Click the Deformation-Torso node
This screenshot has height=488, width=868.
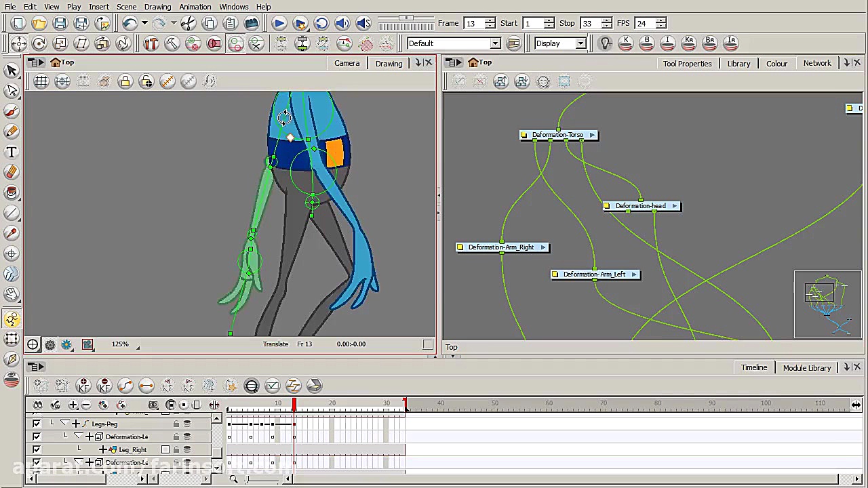[558, 135]
